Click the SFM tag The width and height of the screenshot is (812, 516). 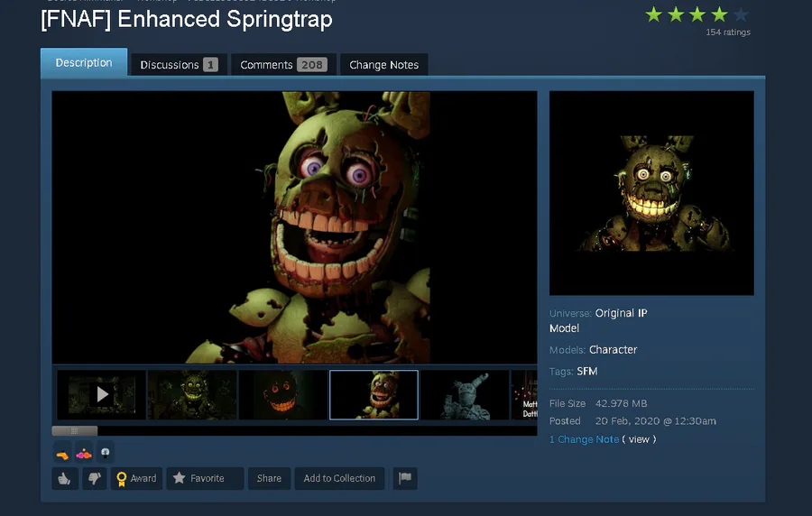pyautogui.click(x=587, y=371)
